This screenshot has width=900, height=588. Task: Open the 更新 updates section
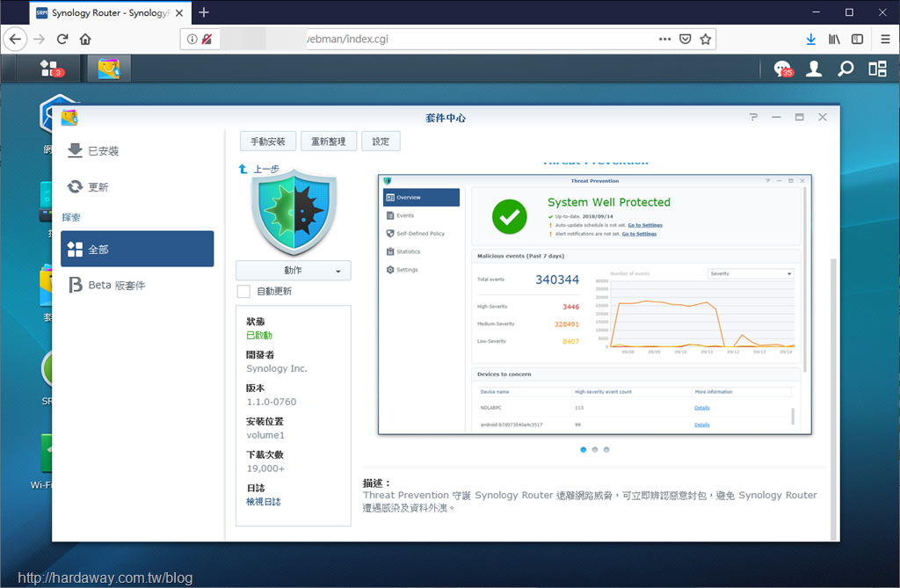point(137,186)
